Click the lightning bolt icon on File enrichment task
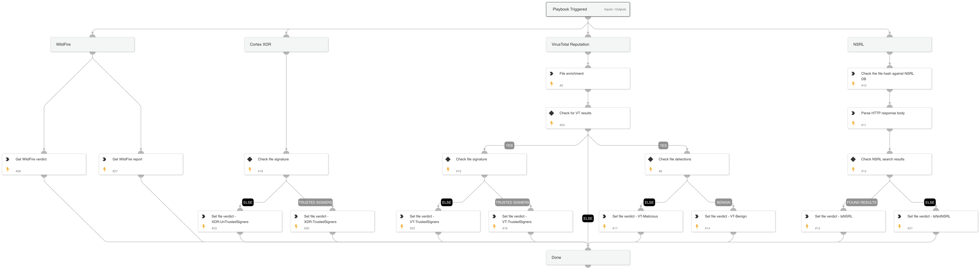This screenshot has height=270, width=980. (x=551, y=83)
